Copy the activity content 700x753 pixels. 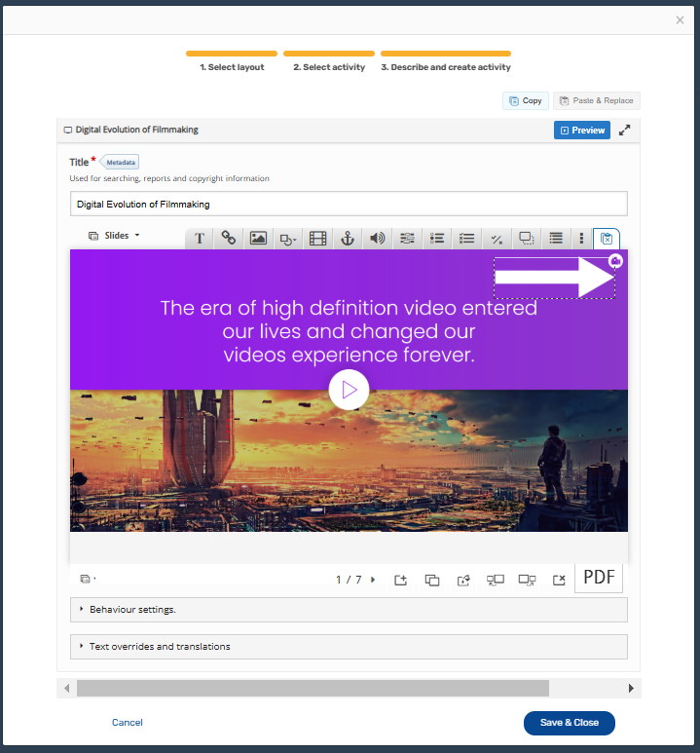pyautogui.click(x=526, y=101)
